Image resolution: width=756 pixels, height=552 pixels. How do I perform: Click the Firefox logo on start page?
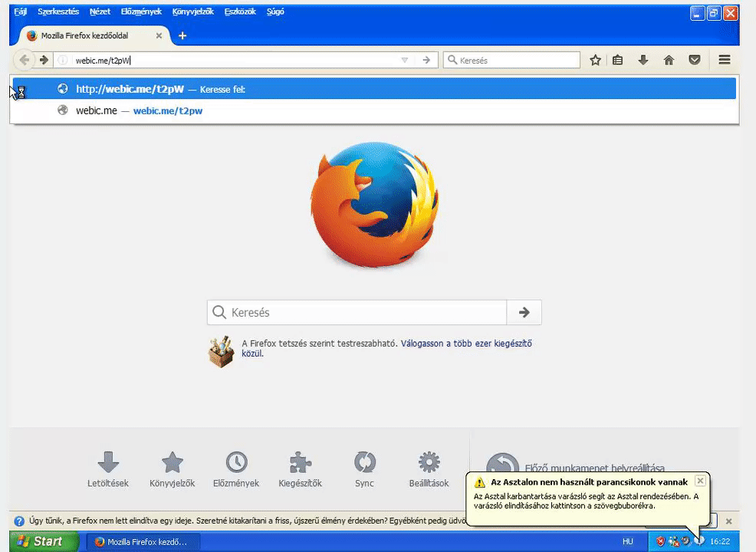click(x=375, y=205)
